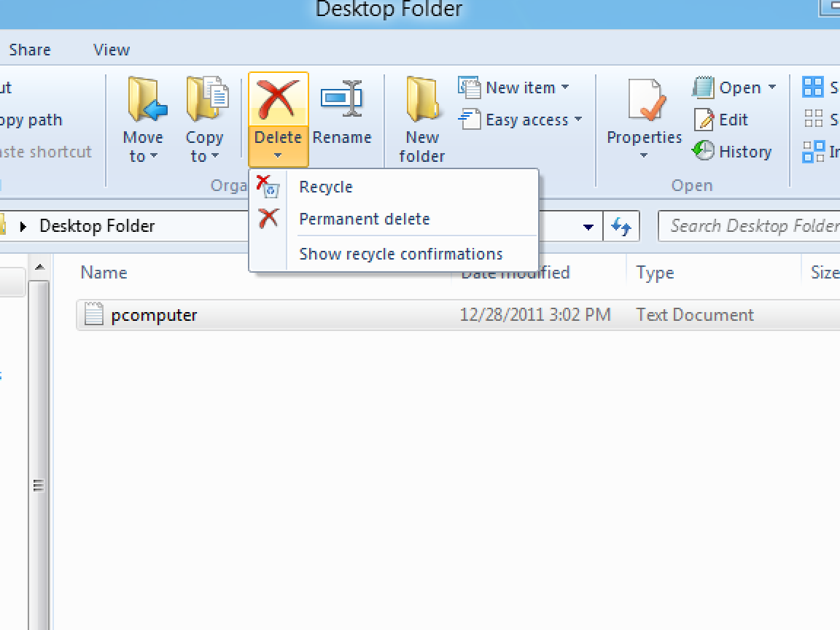Click the Recycle bin icon in the dropdown menu
Image resolution: width=840 pixels, height=630 pixels.
[268, 187]
